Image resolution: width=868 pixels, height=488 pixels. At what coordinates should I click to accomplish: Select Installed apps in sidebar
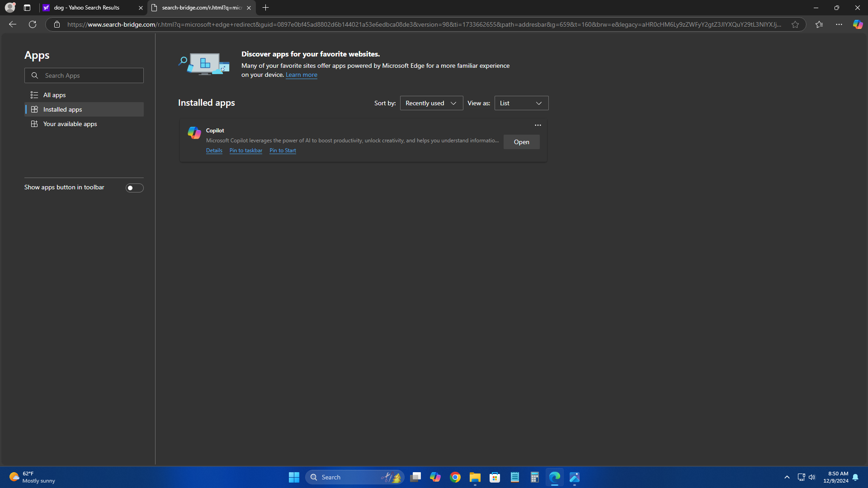pyautogui.click(x=84, y=109)
